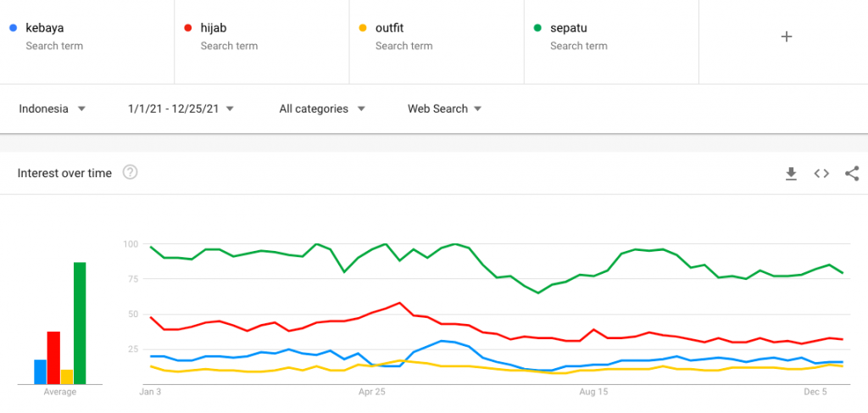Open the Indonesia region dropdown

[53, 109]
